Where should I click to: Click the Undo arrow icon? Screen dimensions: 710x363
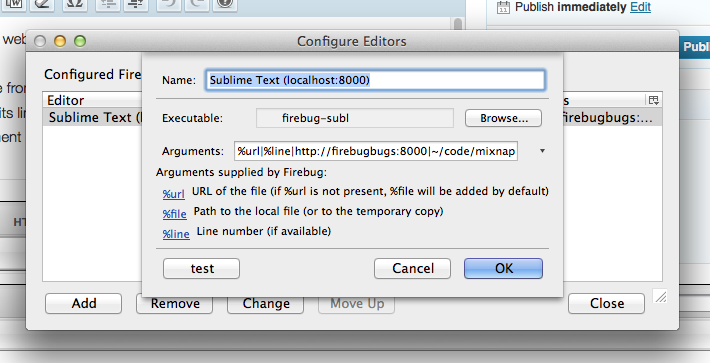tap(168, 5)
